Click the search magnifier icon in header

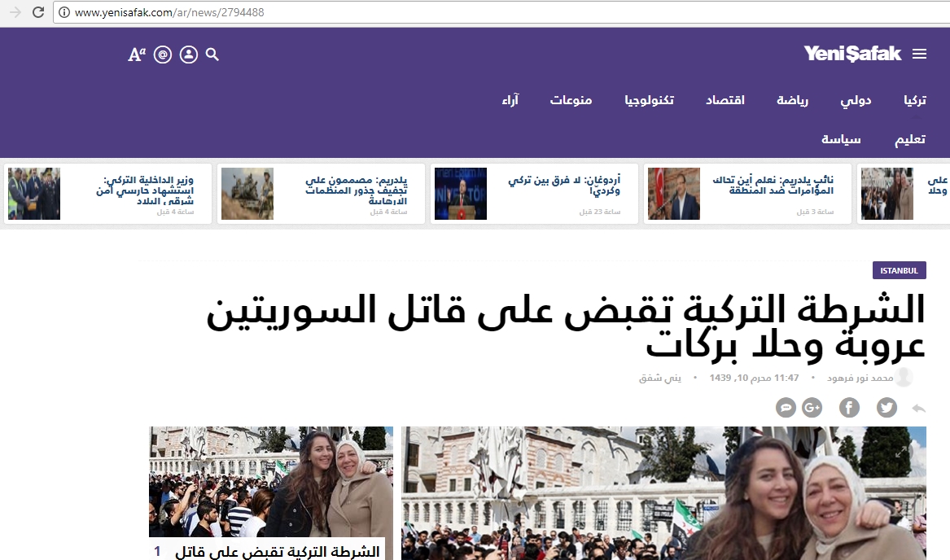click(x=212, y=55)
